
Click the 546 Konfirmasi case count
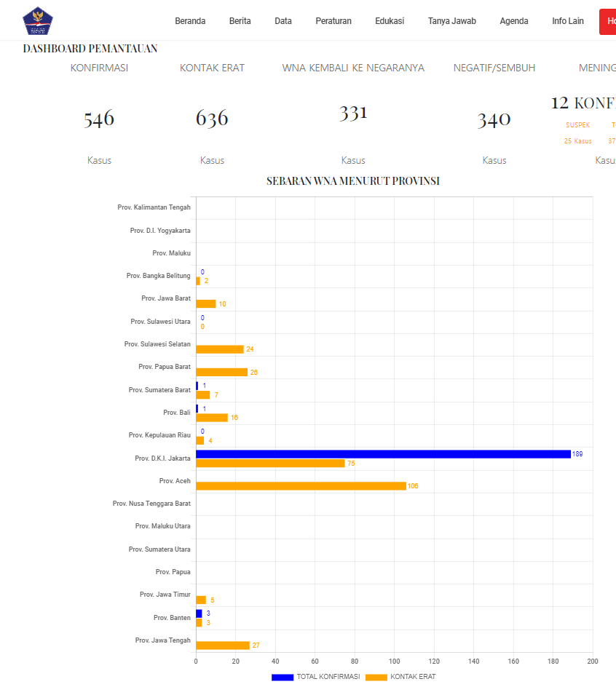point(99,119)
